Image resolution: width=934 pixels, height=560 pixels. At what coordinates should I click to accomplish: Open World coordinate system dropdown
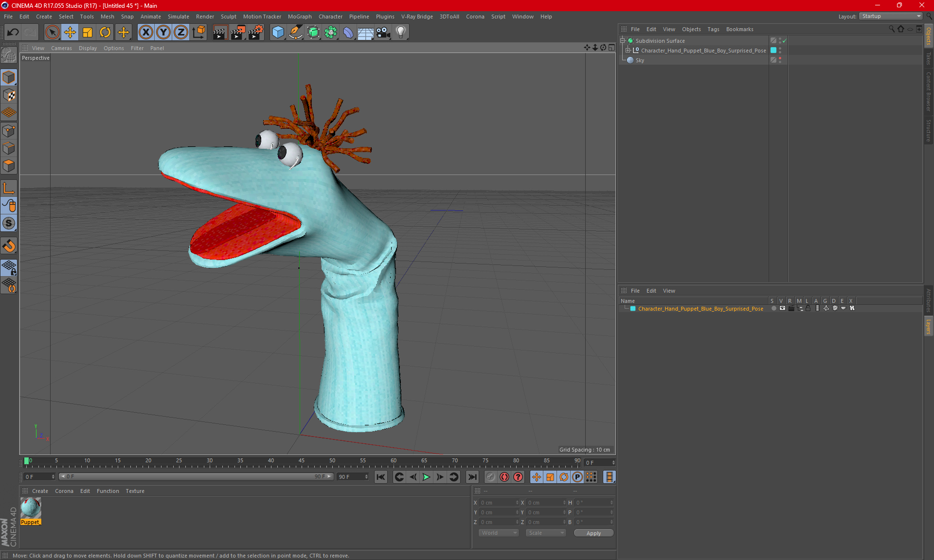click(499, 533)
